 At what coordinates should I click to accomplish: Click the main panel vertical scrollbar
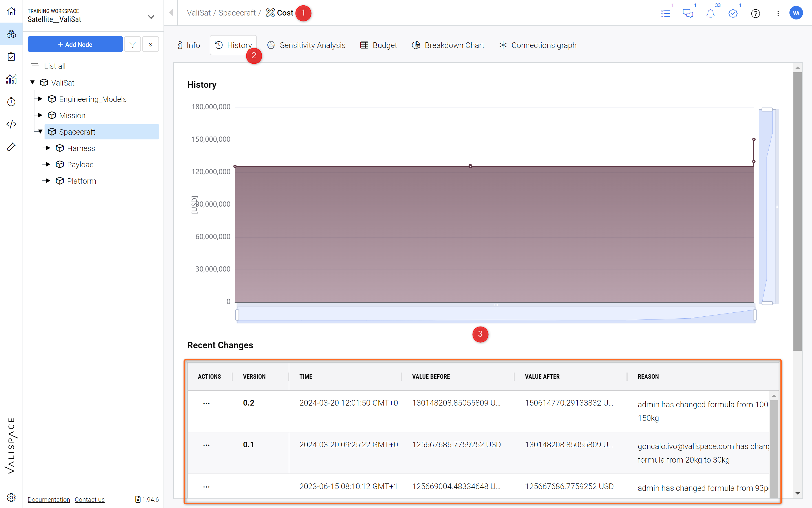(797, 212)
